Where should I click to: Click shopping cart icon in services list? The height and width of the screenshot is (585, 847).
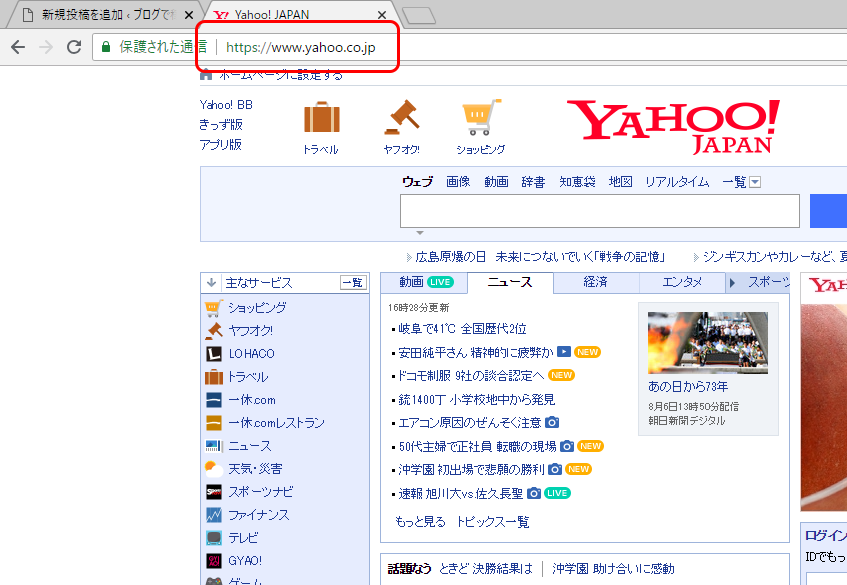214,308
